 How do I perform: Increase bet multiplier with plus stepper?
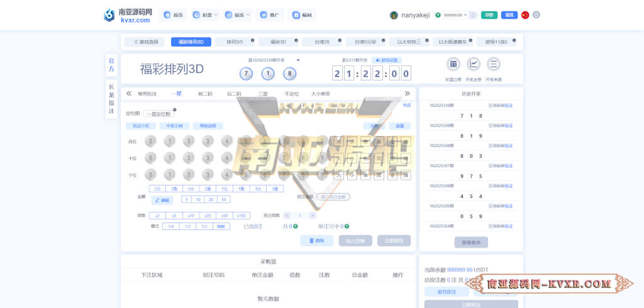point(313,216)
